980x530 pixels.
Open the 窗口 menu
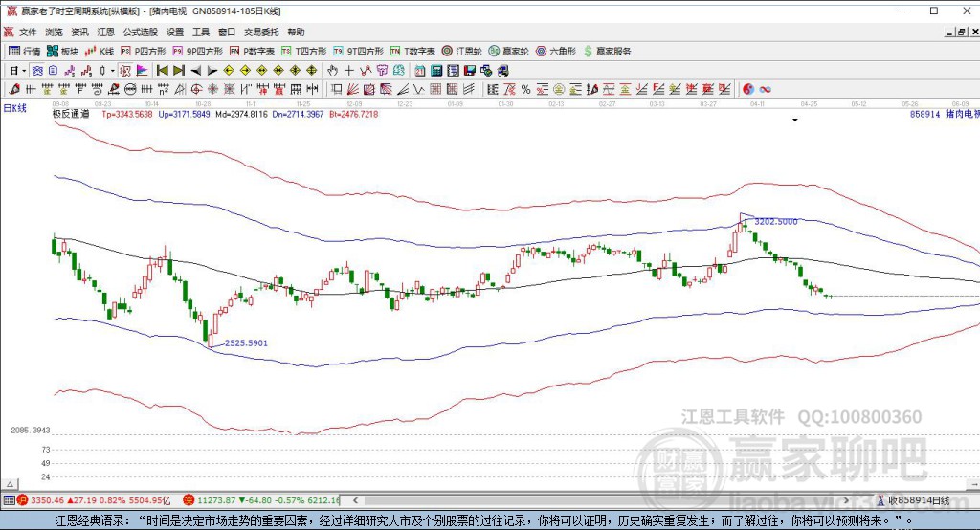(227, 32)
